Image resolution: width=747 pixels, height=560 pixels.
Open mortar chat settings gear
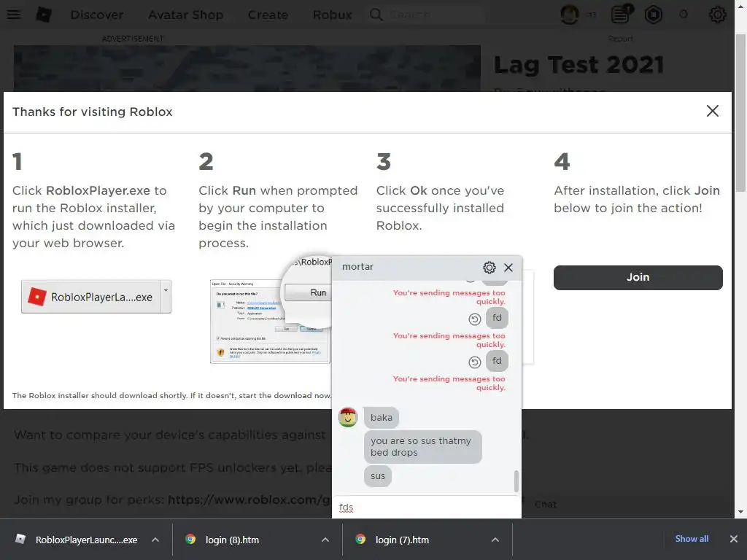coord(489,267)
